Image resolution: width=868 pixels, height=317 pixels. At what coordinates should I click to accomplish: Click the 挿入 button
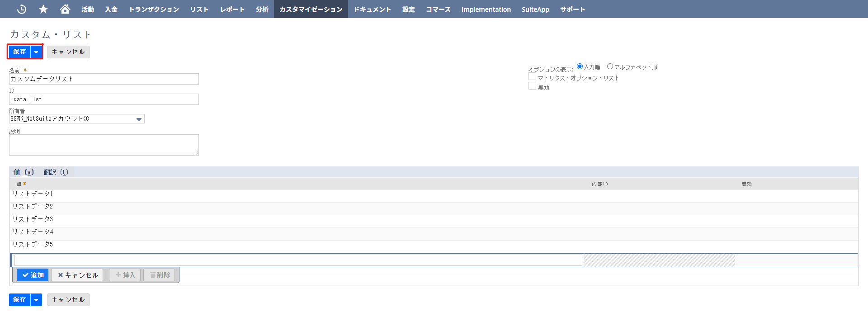(x=125, y=275)
